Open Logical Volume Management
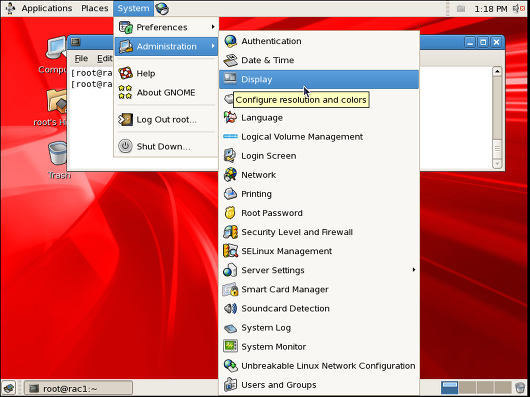The image size is (530, 397). [x=319, y=137]
